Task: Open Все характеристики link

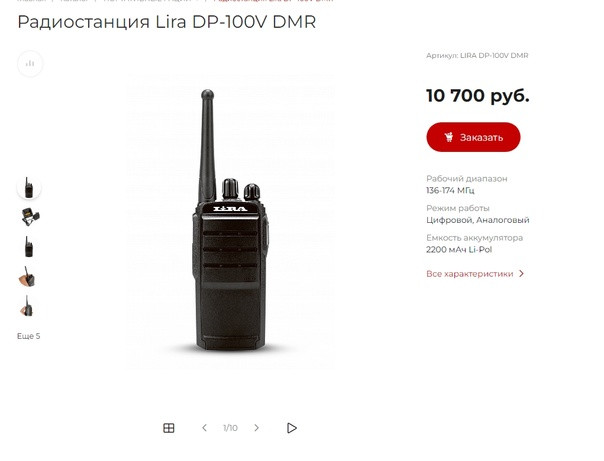Action: (470, 274)
